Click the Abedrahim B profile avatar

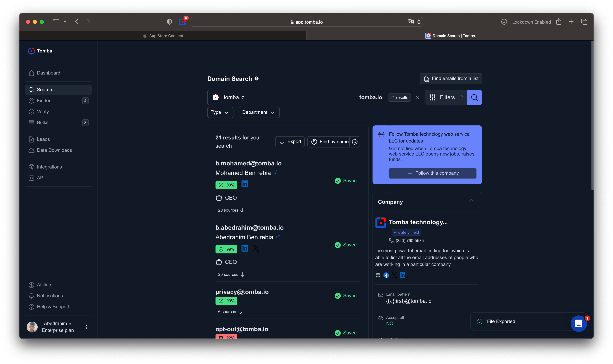tap(32, 327)
